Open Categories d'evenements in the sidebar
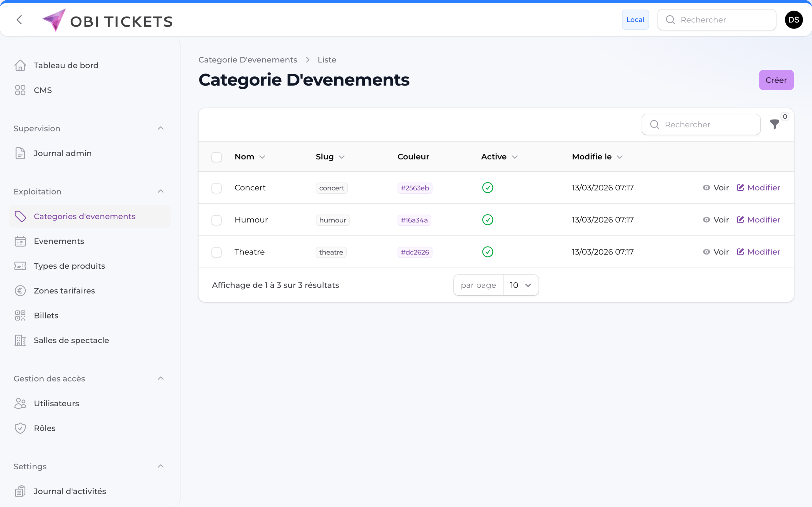 coord(85,216)
